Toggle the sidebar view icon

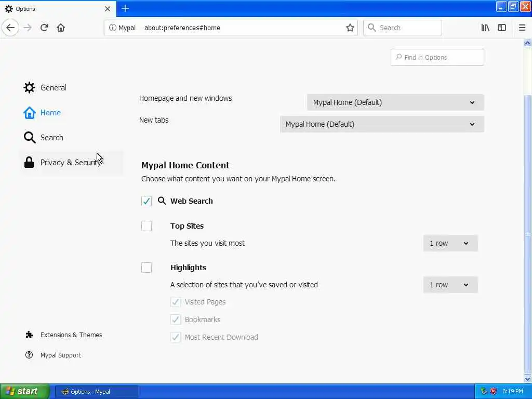point(502,28)
